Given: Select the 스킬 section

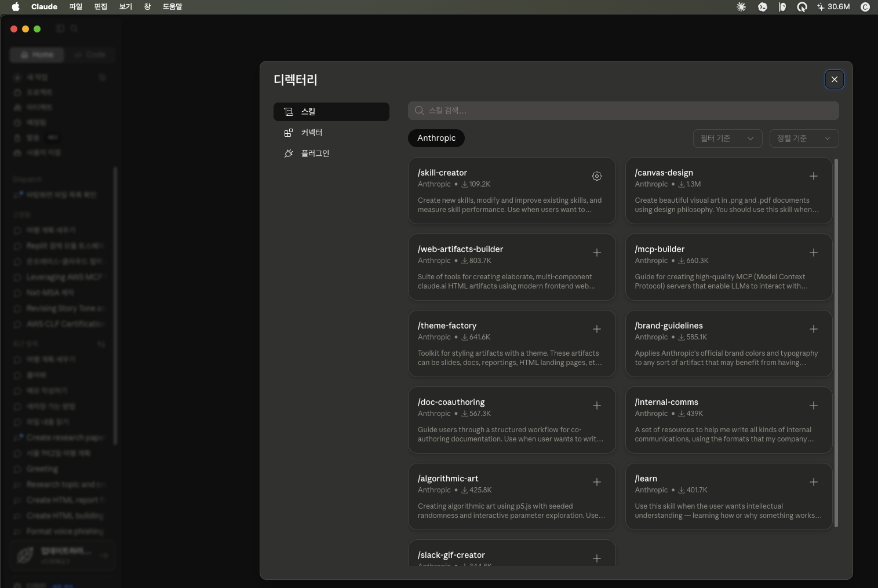Looking at the screenshot, I should click(x=331, y=112).
